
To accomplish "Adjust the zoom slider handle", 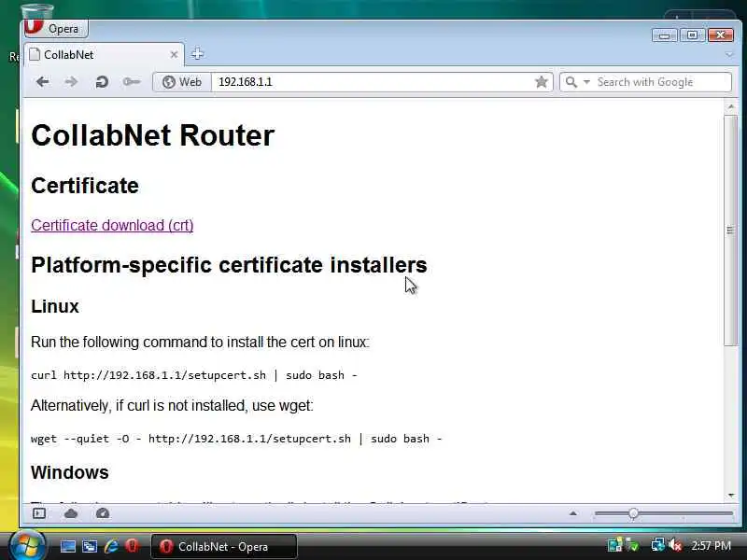I will (x=633, y=513).
